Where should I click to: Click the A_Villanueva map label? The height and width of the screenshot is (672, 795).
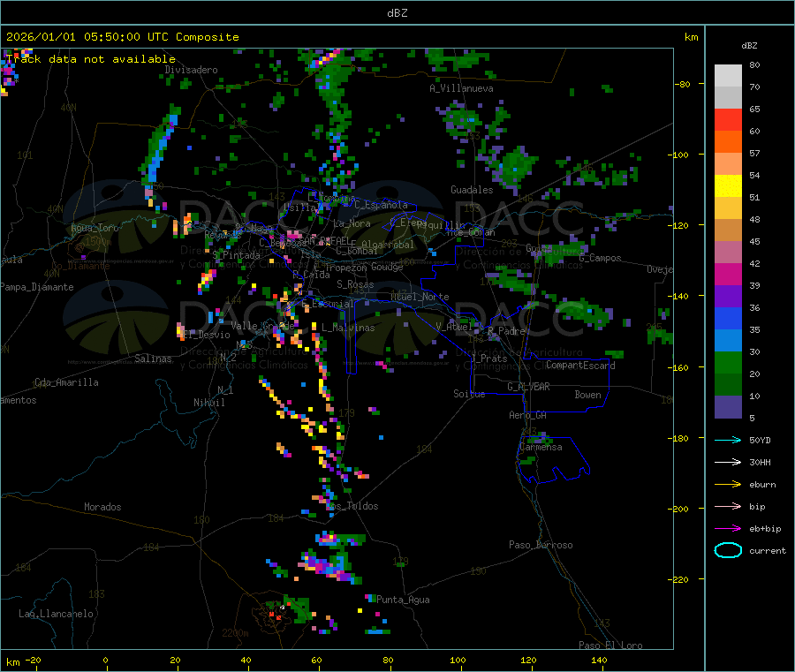pyautogui.click(x=461, y=88)
